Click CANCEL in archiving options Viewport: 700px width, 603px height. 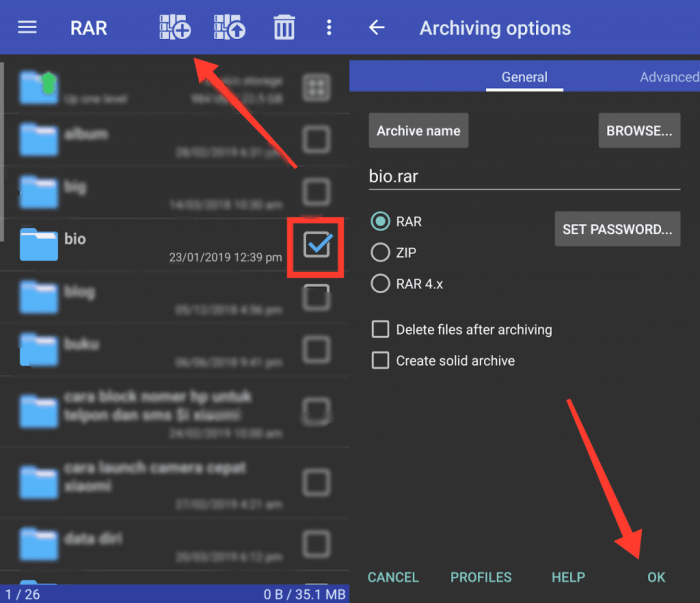393,577
